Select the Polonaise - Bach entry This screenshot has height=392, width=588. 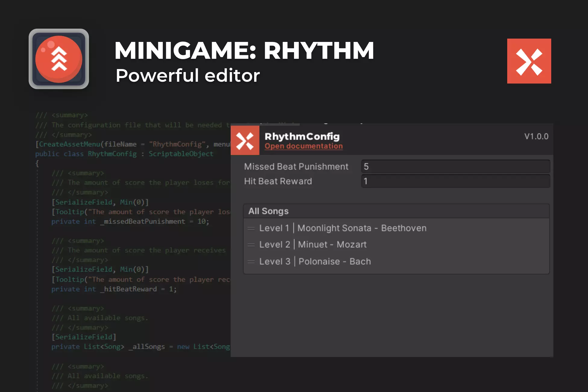click(334, 261)
